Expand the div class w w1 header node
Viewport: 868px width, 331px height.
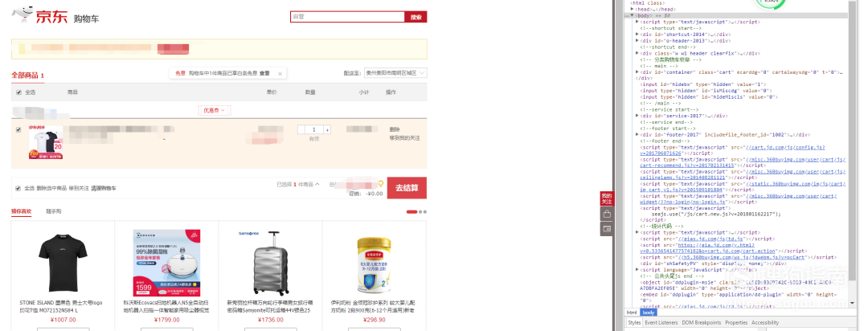point(637,53)
